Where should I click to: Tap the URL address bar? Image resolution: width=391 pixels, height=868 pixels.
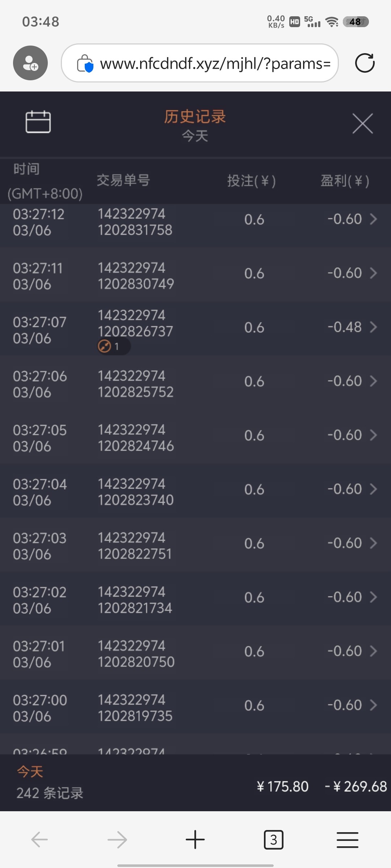pyautogui.click(x=214, y=64)
